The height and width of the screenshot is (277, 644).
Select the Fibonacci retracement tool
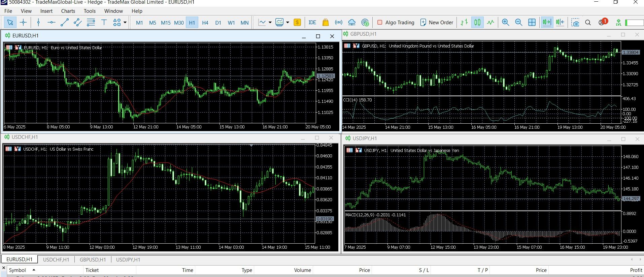coord(91,23)
